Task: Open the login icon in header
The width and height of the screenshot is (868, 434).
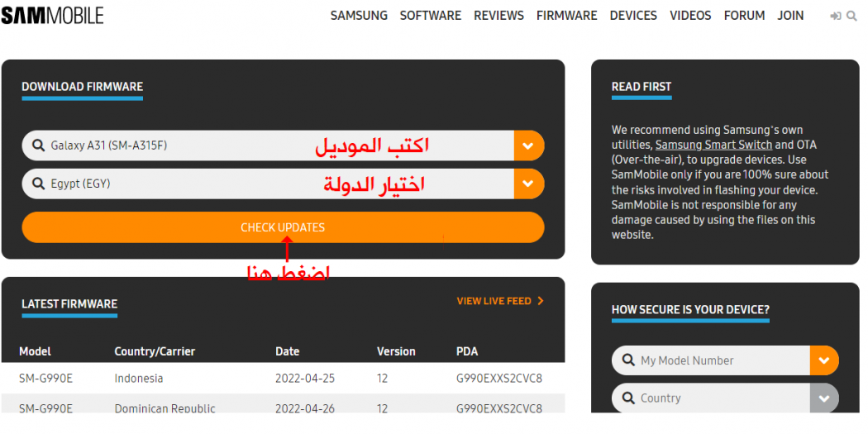Action: 835,16
